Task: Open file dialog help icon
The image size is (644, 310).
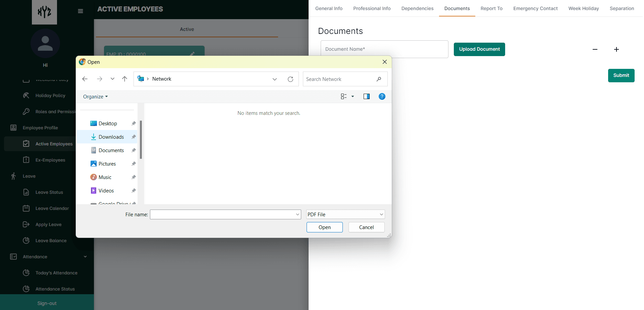Action: click(x=382, y=97)
